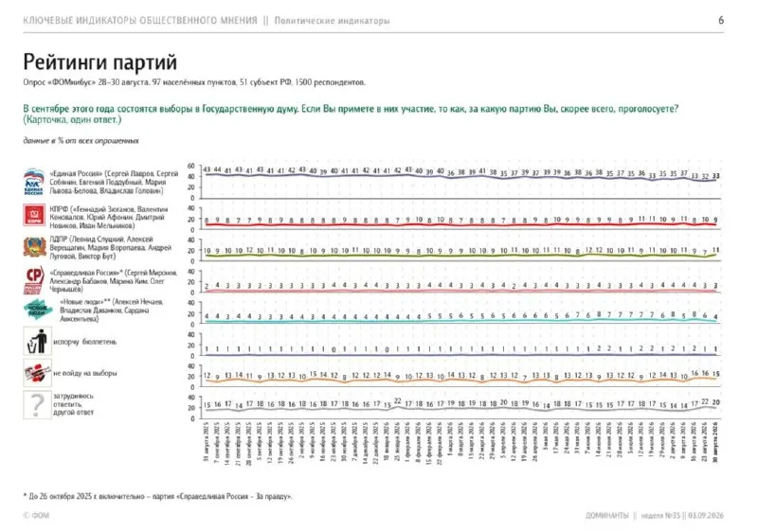This screenshot has width=758, height=532.
Task: Click the United Russia party logo
Action: coord(34,182)
